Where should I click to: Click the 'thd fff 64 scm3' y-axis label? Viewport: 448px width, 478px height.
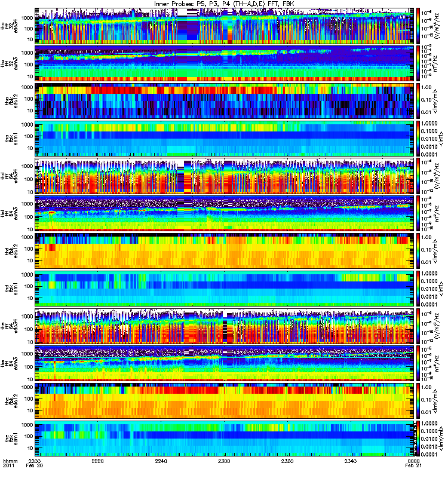[9, 213]
